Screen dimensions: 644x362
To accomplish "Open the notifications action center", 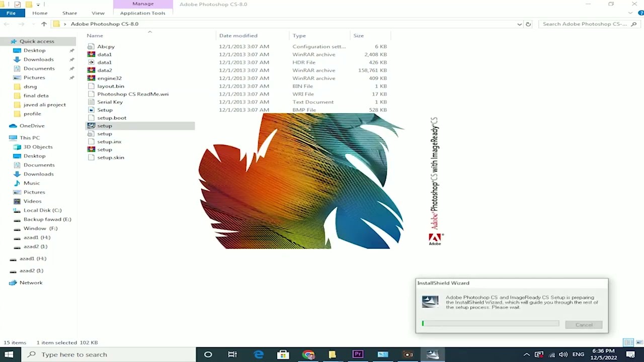I will click(x=631, y=354).
